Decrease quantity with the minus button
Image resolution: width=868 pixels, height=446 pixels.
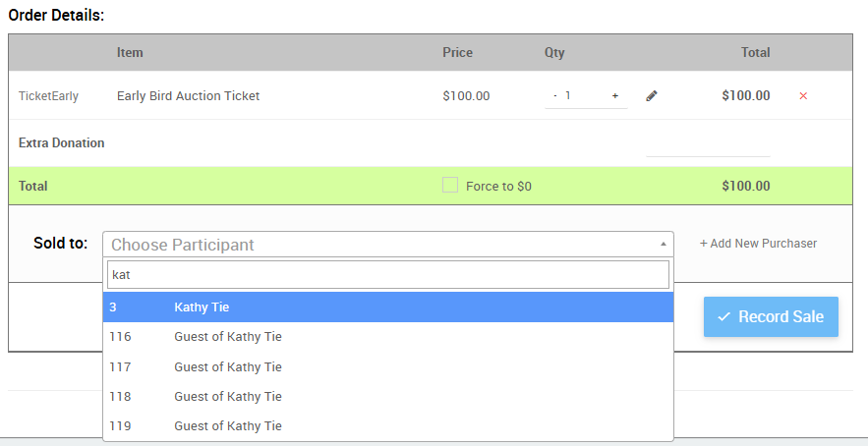click(x=555, y=96)
